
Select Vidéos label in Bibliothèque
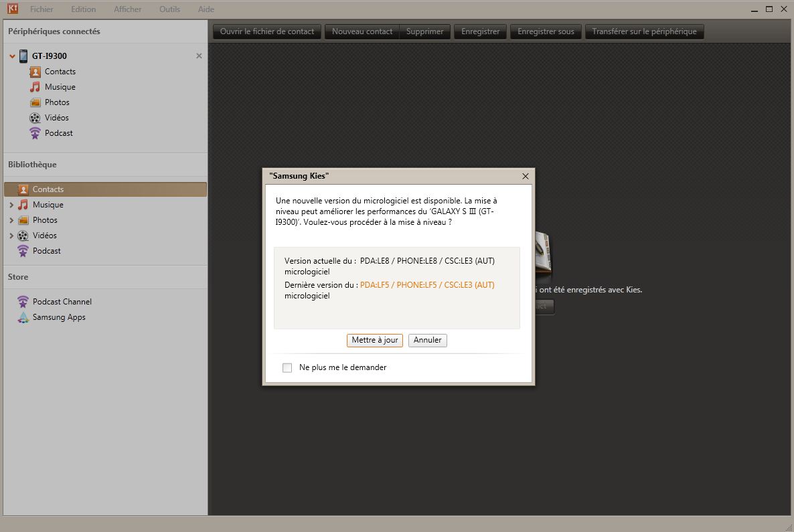[x=45, y=236]
